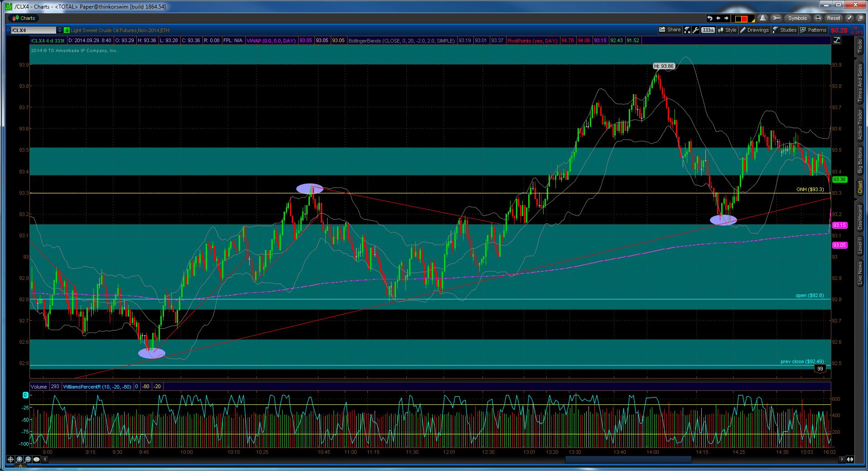This screenshot has height=471, width=868.
Task: Click the right scroll arrow on the time axis
Action: [842, 459]
